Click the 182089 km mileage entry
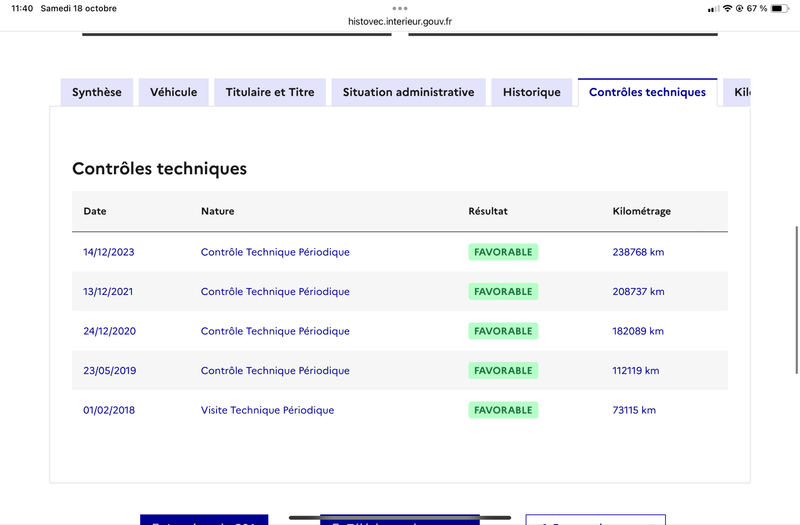800x525 pixels. (x=638, y=331)
